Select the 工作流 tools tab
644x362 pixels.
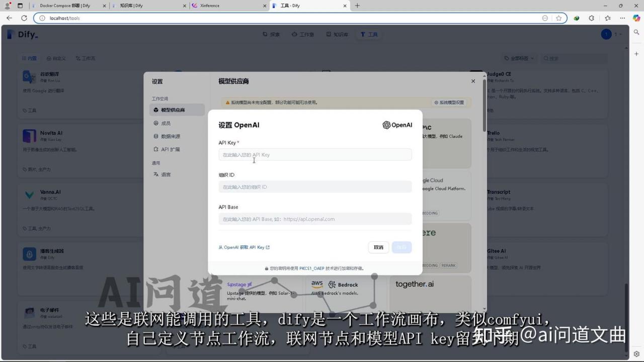click(86, 58)
